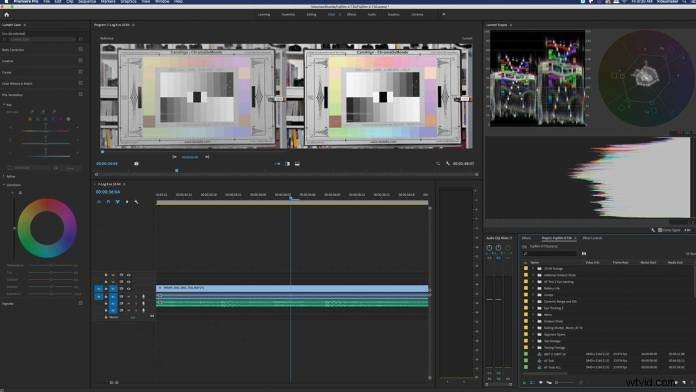Switch to the Audio workspace tab

click(x=372, y=14)
